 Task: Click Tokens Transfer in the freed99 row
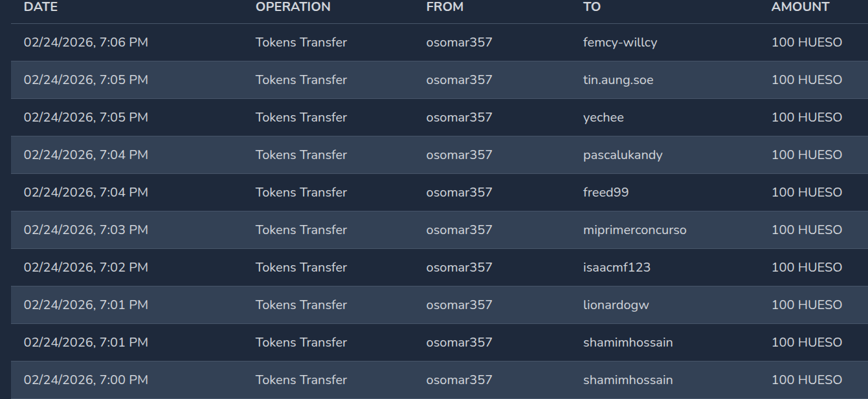click(x=301, y=193)
